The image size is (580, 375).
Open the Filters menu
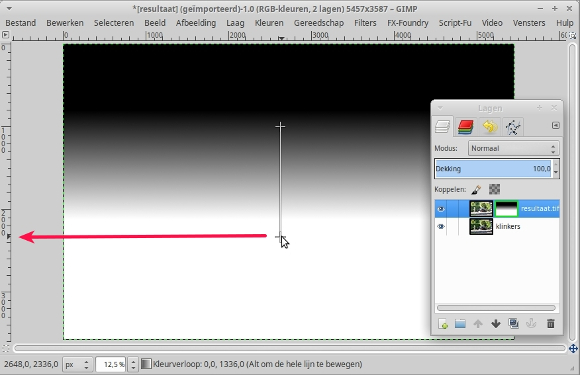pyautogui.click(x=365, y=23)
